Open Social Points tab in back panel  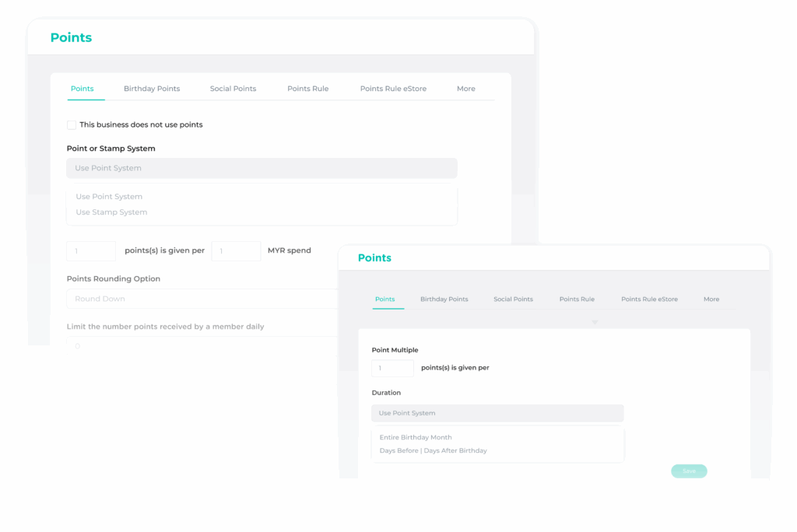pyautogui.click(x=233, y=89)
